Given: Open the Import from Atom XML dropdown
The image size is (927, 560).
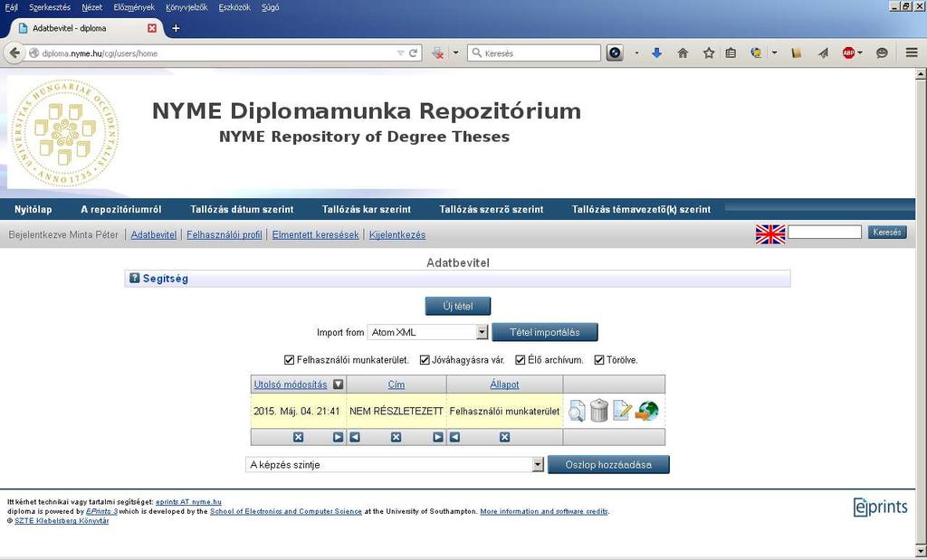Looking at the screenshot, I should pyautogui.click(x=427, y=332).
